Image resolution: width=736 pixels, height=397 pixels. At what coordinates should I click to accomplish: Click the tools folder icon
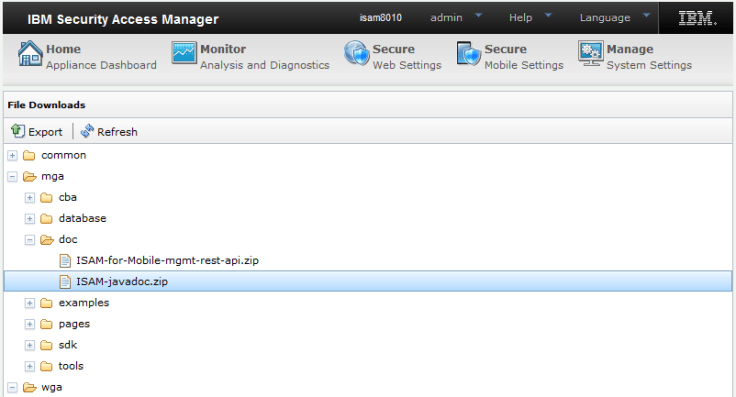(x=46, y=366)
